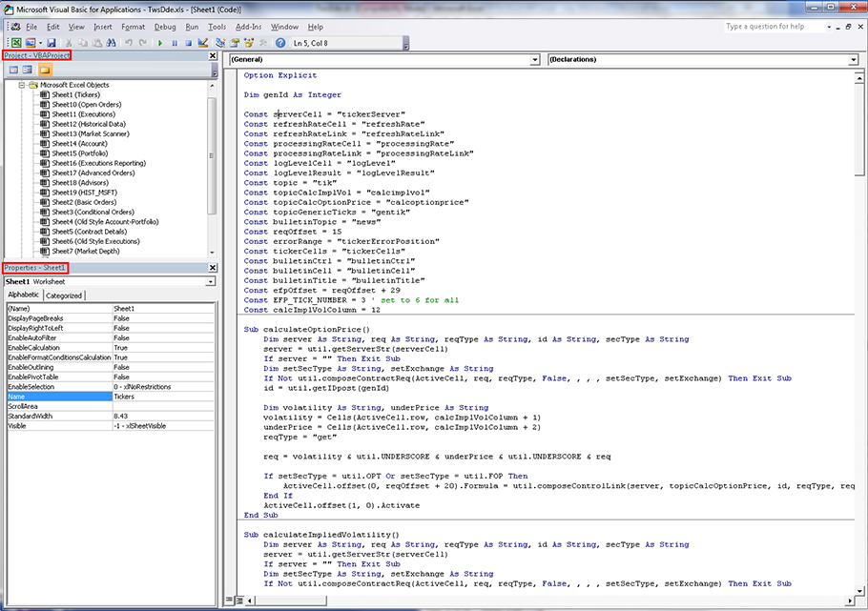Select Sheet16 (Executions Reporting) in the tree
The width and height of the screenshot is (868, 611).
click(98, 163)
